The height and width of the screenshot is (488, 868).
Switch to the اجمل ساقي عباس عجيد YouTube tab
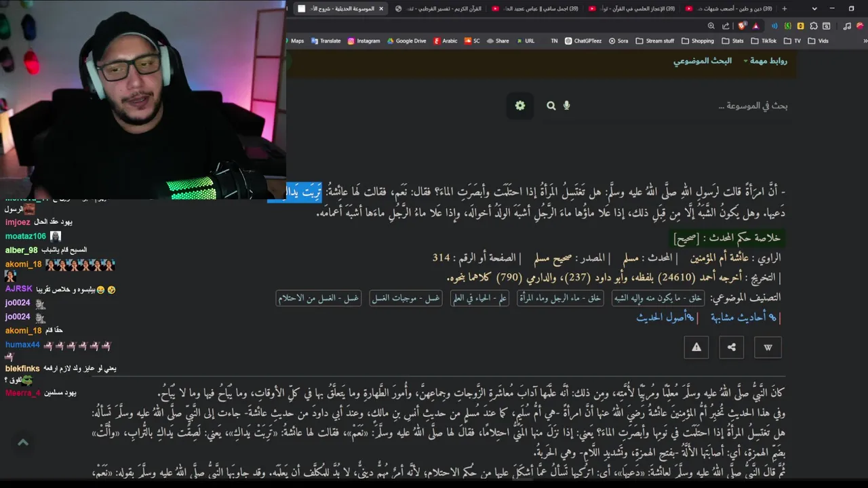coord(536,8)
